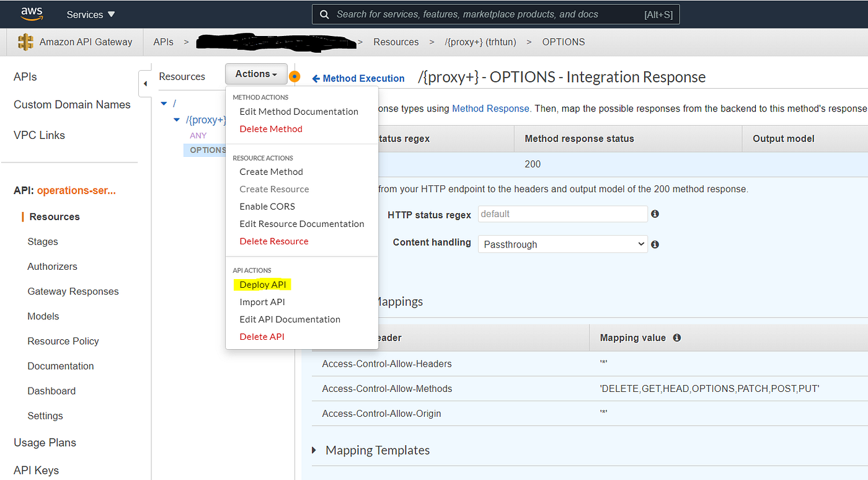Select Edit Resource Documentation
Image resolution: width=868 pixels, height=480 pixels.
(302, 224)
